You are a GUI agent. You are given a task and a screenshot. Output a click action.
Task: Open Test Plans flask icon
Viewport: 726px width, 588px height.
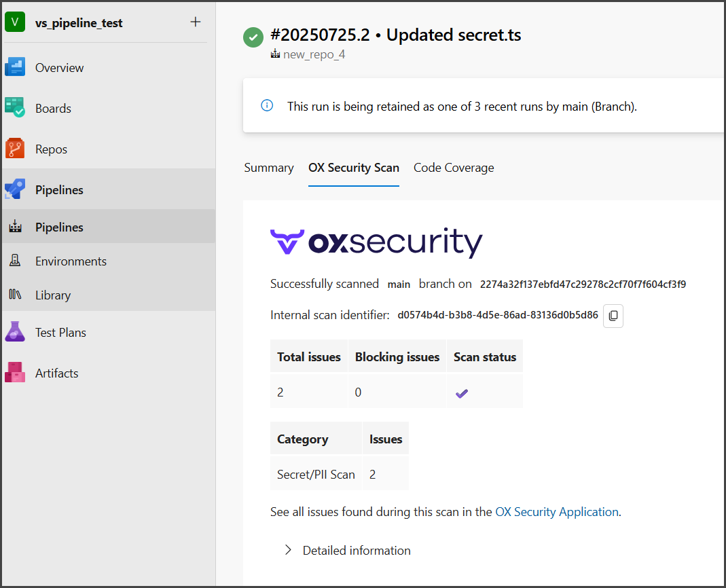(x=15, y=332)
